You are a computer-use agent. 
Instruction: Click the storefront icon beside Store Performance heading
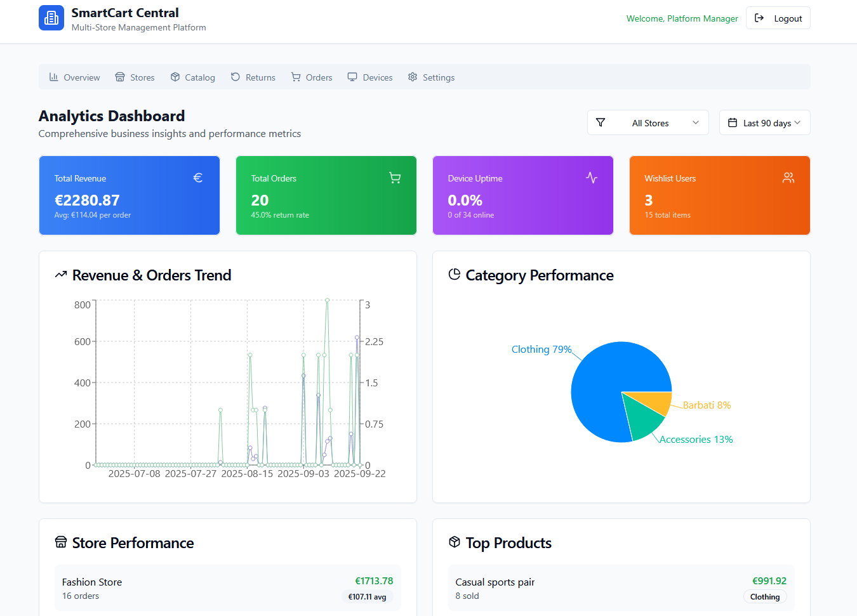point(61,542)
